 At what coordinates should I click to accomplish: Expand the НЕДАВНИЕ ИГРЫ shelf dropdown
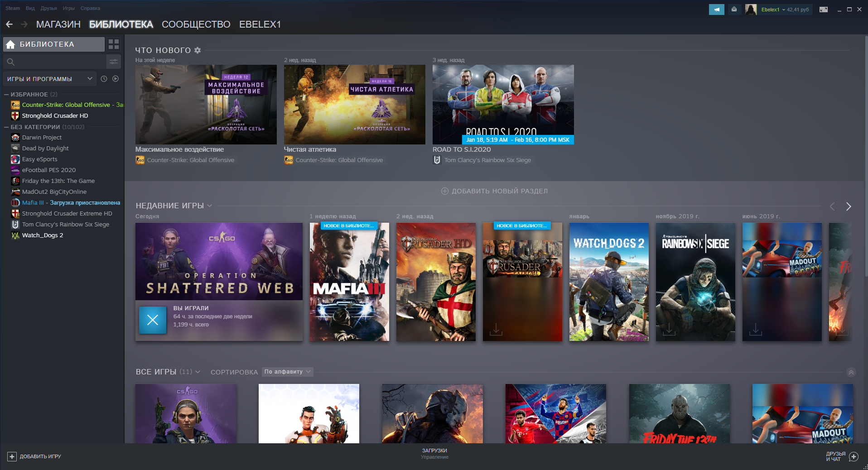[x=210, y=206]
